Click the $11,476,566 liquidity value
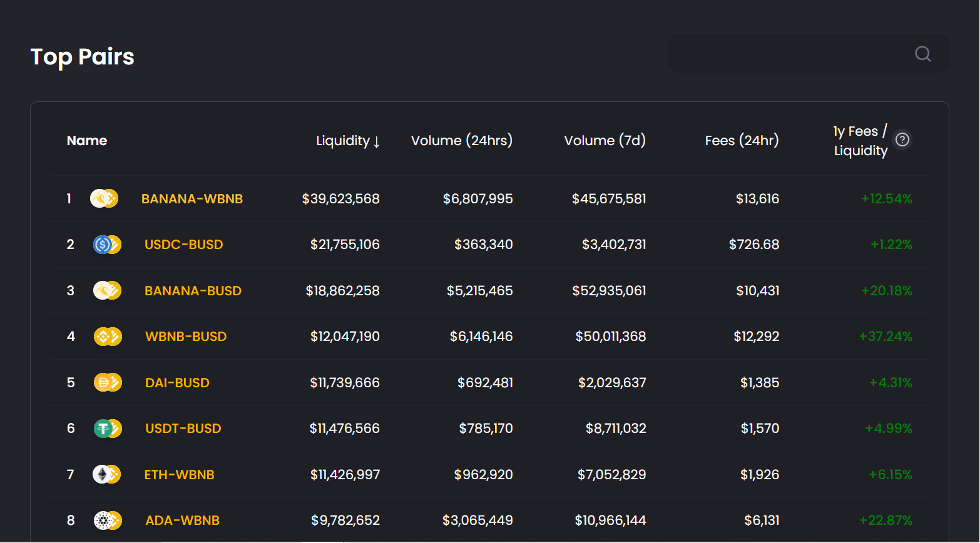Screen dimensions: 980x543 point(345,429)
